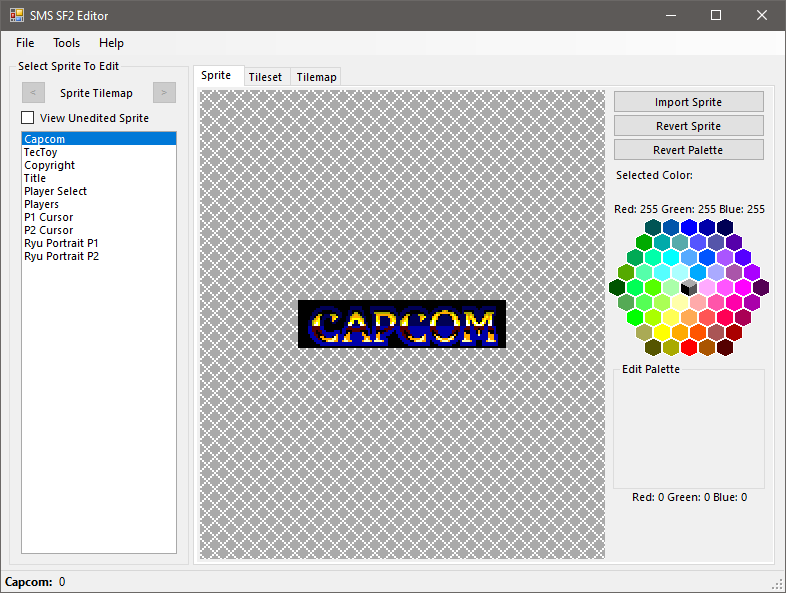Pick the black-and-gray cube swatch at palette center
This screenshot has height=593, width=786.
(689, 287)
